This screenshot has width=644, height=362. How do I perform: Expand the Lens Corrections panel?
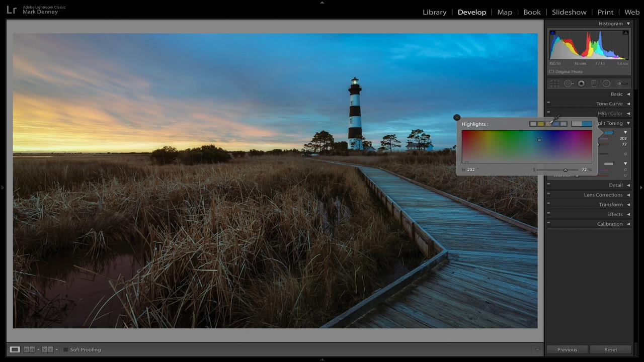pyautogui.click(x=604, y=195)
